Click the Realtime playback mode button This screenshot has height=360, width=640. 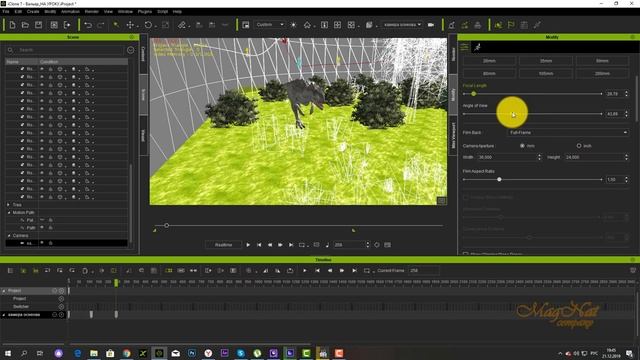[x=223, y=245]
